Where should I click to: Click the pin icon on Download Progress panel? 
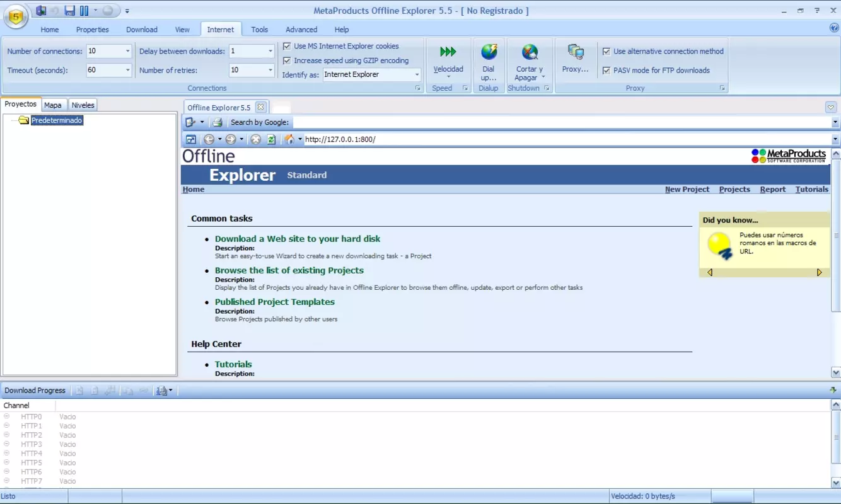(833, 390)
